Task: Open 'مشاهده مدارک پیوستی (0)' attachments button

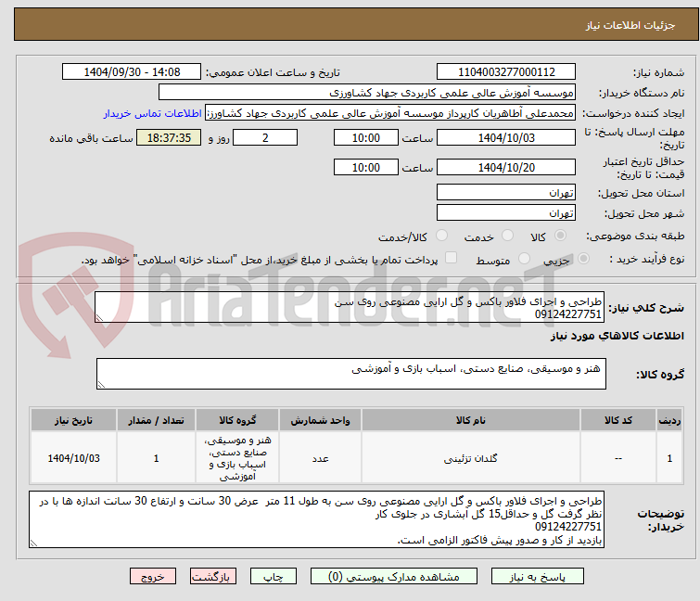Action: (x=394, y=577)
